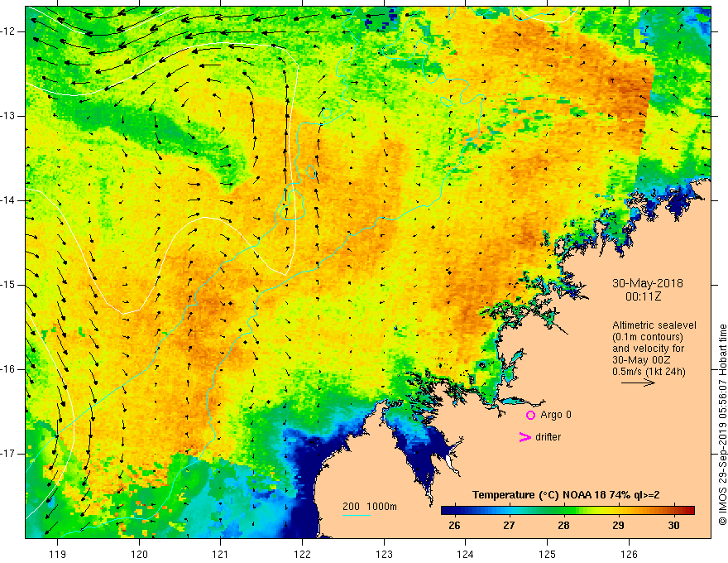This screenshot has width=728, height=563.
Task: Click the longitude axis label 125
Action: (548, 554)
